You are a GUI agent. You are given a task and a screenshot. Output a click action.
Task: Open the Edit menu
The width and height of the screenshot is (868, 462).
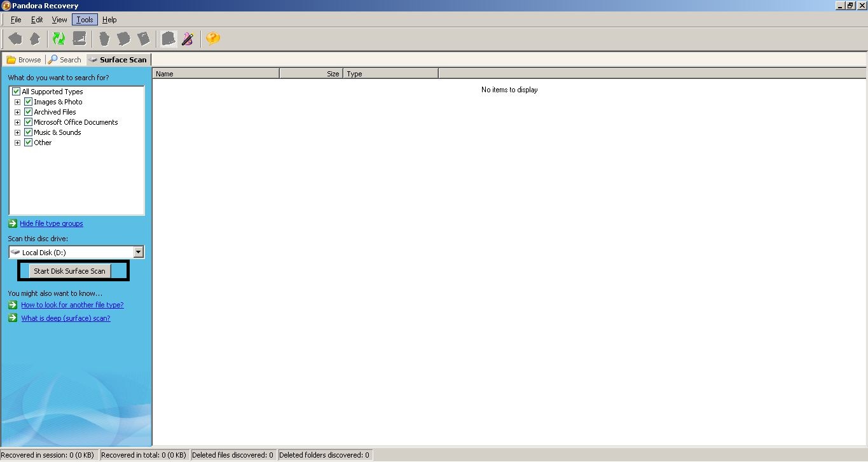tap(37, 20)
